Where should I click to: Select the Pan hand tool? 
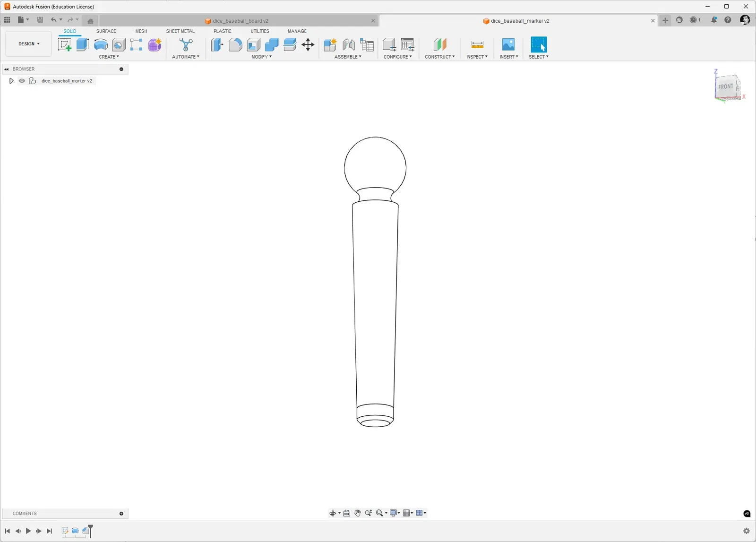[x=358, y=513]
